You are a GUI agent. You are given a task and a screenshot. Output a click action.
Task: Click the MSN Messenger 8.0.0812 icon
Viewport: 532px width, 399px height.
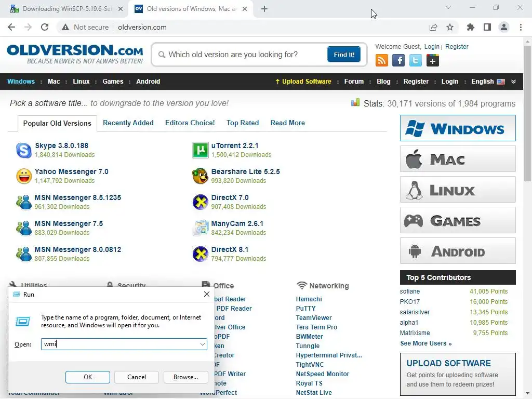[x=24, y=254]
